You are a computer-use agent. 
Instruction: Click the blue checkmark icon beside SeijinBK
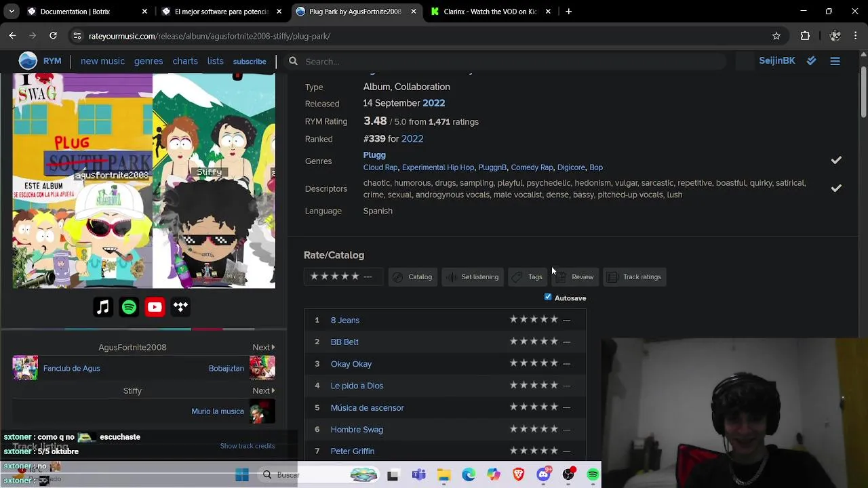811,61
